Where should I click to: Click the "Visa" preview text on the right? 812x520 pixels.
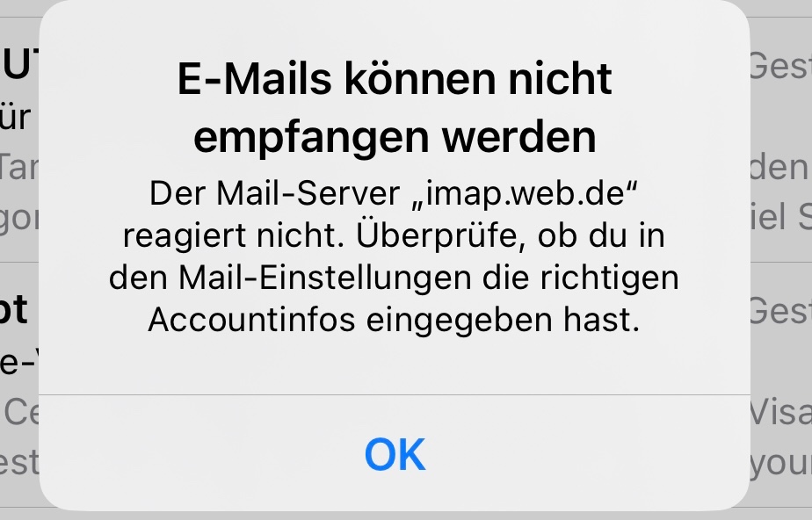780,412
